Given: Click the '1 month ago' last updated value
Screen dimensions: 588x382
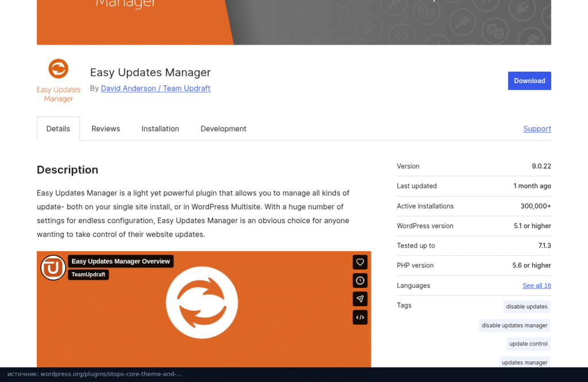Looking at the screenshot, I should 532,186.
